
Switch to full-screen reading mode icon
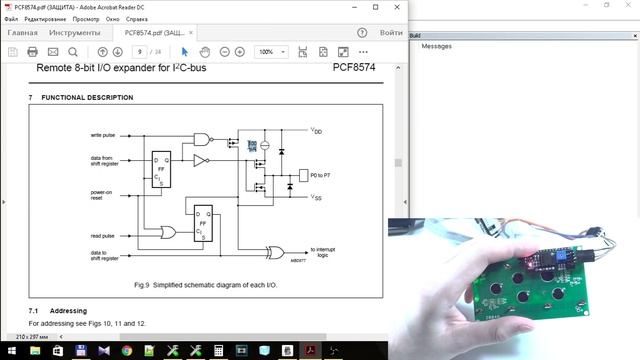[343, 52]
